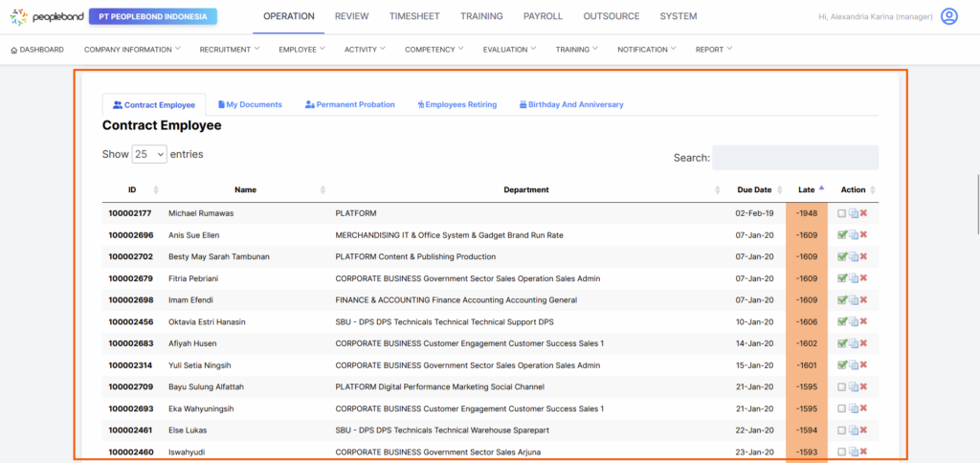Click the copy icon for Eka Wahyuningsih

click(x=853, y=408)
